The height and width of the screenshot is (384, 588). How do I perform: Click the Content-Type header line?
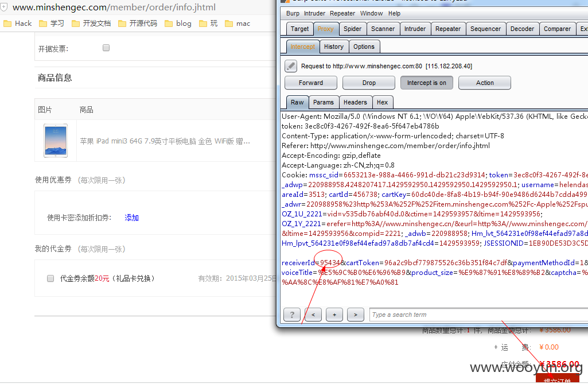[x=392, y=136]
